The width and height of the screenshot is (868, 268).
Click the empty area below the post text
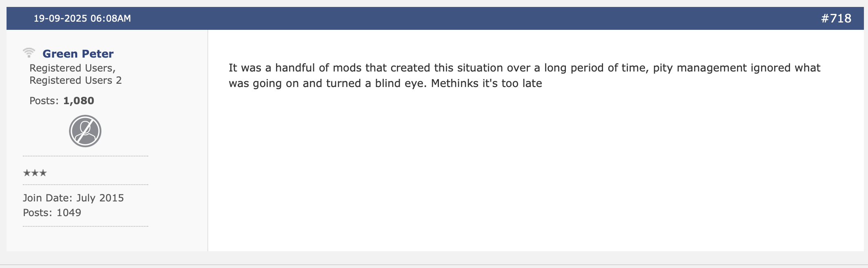point(536,172)
